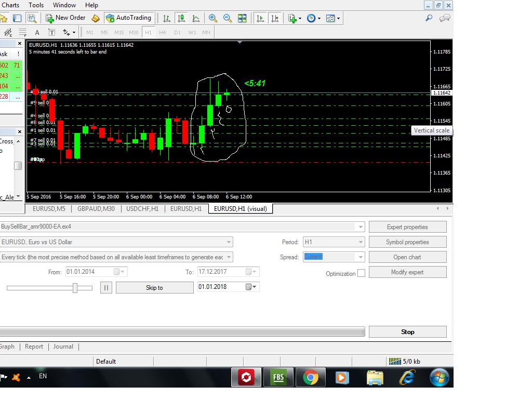Open the indicators list dropdown
532x399 pixels.
295,18
